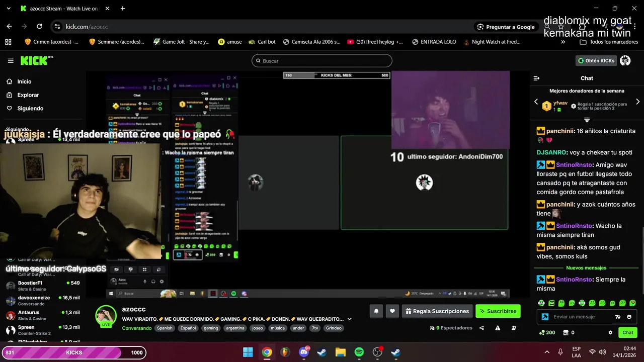Viewport: 644px width, 362px height.
Task: Toggle stream notifications with the bell button
Action: click(376, 311)
